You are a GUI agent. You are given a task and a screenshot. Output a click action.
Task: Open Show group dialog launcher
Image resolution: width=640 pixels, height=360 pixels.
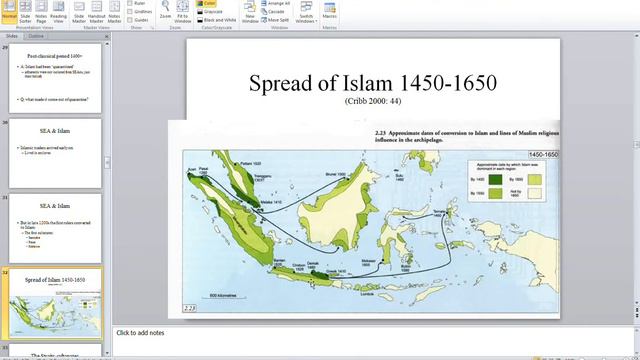click(x=152, y=28)
